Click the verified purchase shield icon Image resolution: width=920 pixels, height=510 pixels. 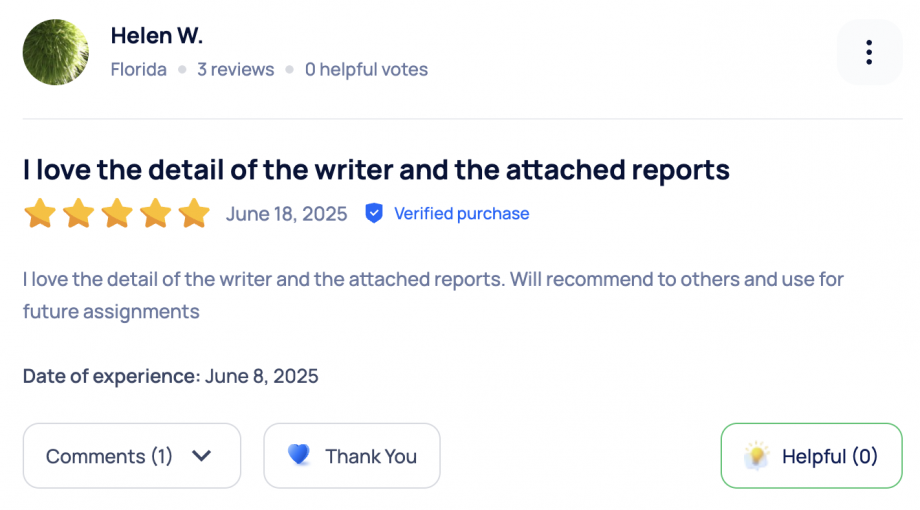[x=374, y=213]
